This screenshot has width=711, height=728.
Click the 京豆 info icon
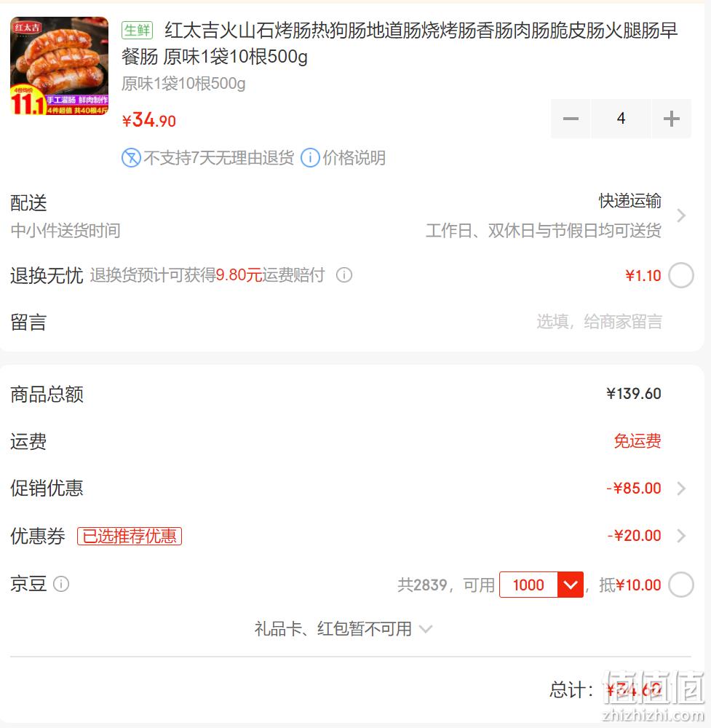point(61,584)
